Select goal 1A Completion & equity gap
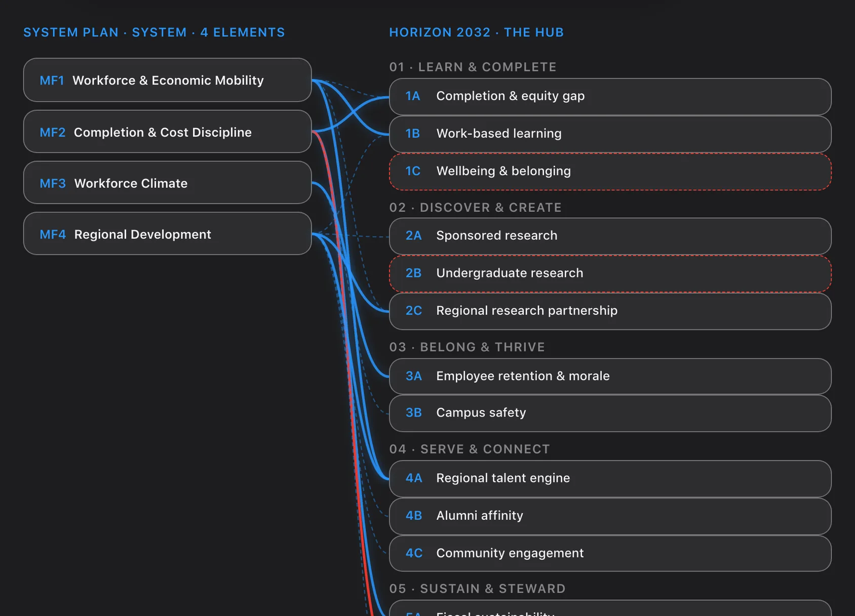855x616 pixels. 610,96
